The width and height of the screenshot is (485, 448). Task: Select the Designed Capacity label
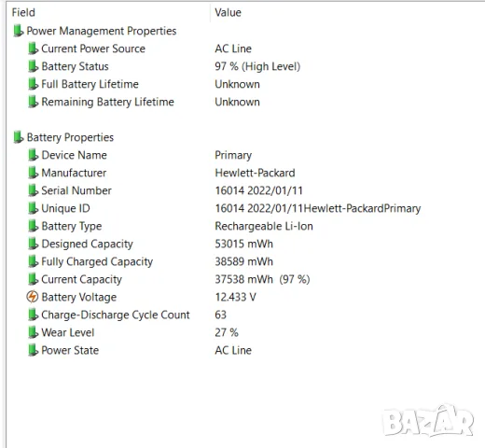87,244
